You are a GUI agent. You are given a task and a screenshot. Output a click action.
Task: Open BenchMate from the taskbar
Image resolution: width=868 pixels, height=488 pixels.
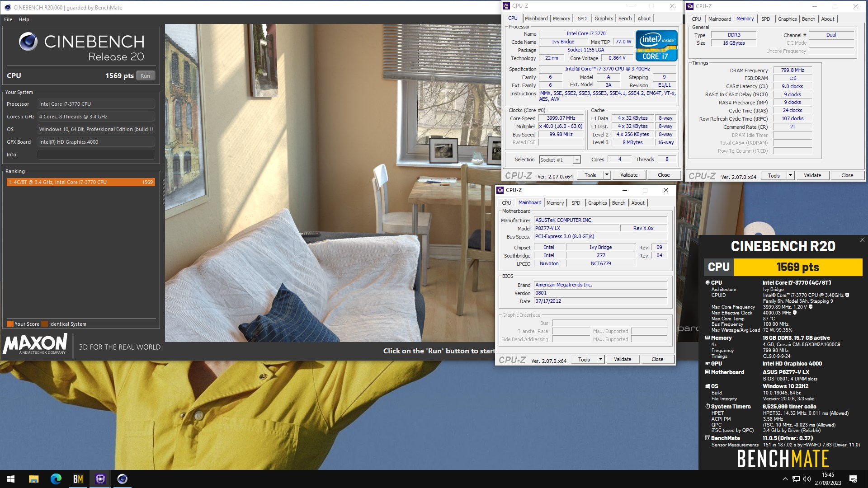(x=78, y=479)
